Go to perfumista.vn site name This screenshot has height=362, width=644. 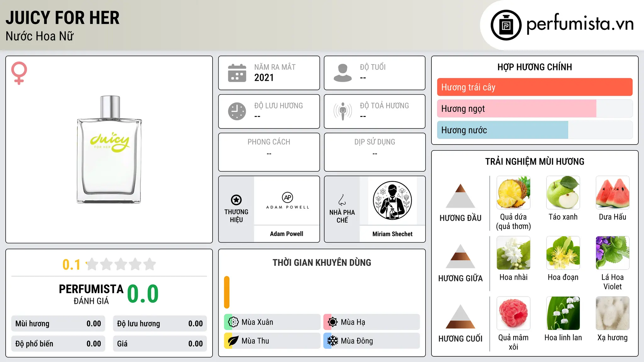580,24
